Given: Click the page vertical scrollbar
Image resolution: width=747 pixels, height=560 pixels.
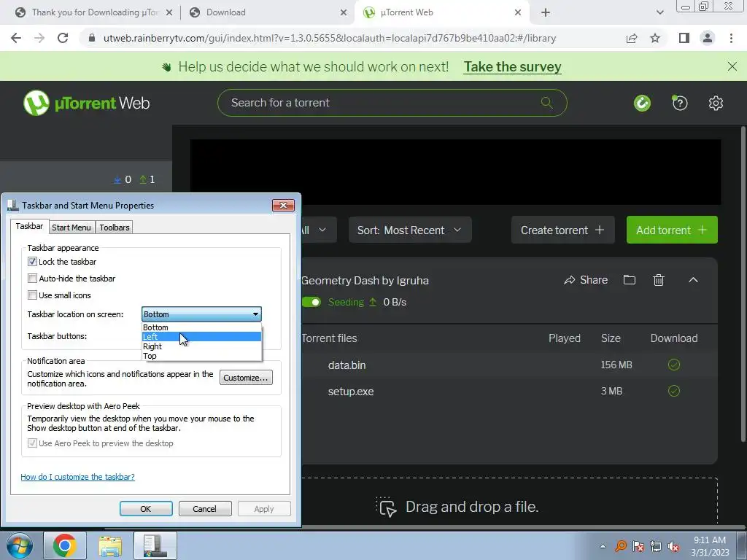Looking at the screenshot, I should (743, 286).
